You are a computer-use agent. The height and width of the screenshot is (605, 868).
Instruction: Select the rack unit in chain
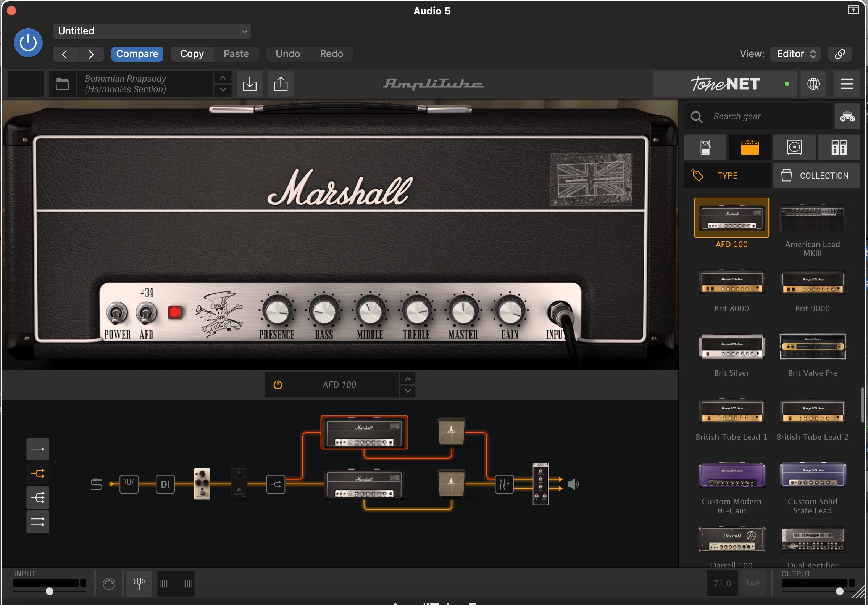click(540, 484)
